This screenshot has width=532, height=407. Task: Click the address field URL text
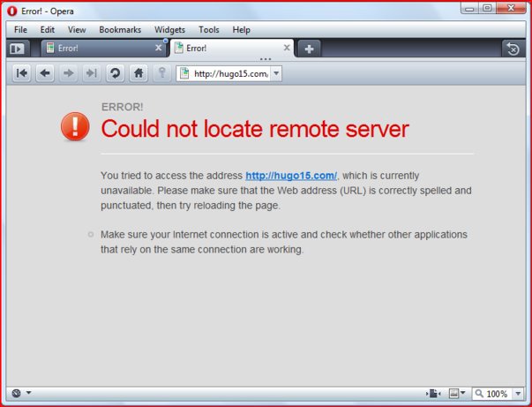(x=231, y=73)
